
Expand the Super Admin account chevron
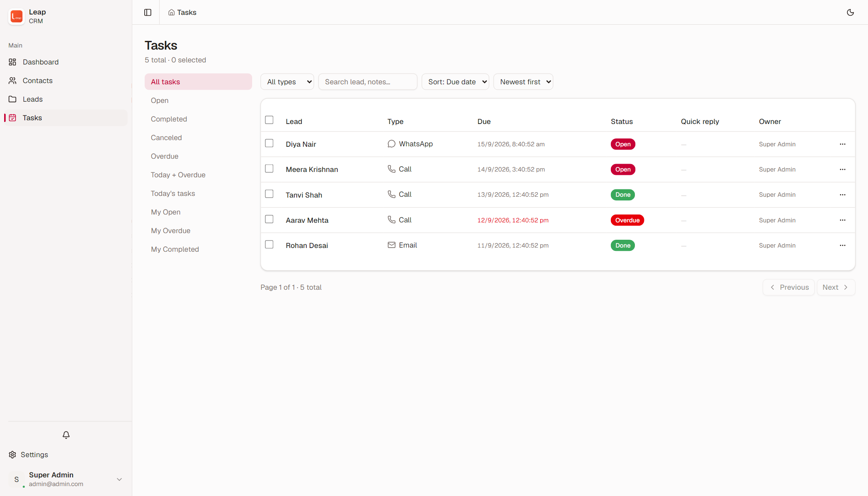(119, 479)
